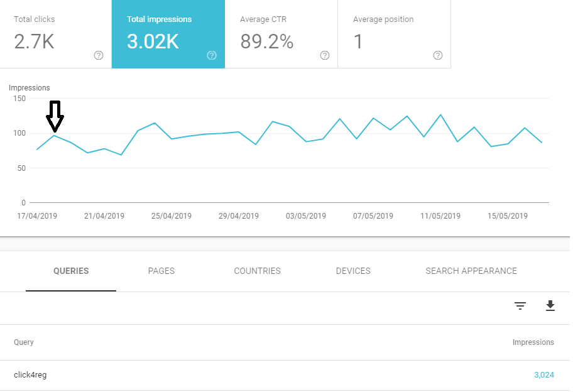Screen dimensions: 573x392
Task: Switch to the Pages tab
Action: pos(161,271)
